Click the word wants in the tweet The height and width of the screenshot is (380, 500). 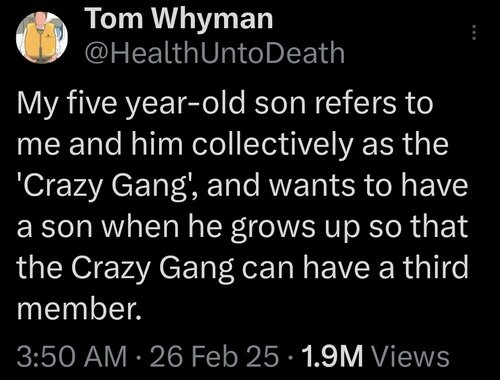(312, 186)
